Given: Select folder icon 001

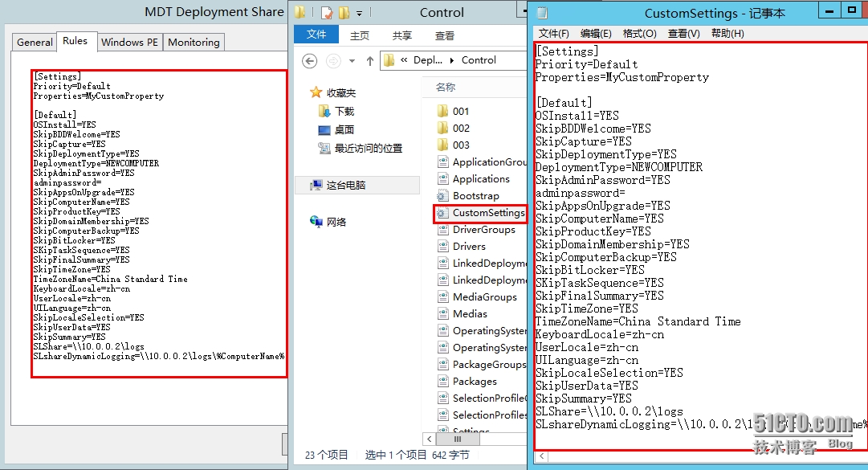Looking at the screenshot, I should (x=443, y=111).
